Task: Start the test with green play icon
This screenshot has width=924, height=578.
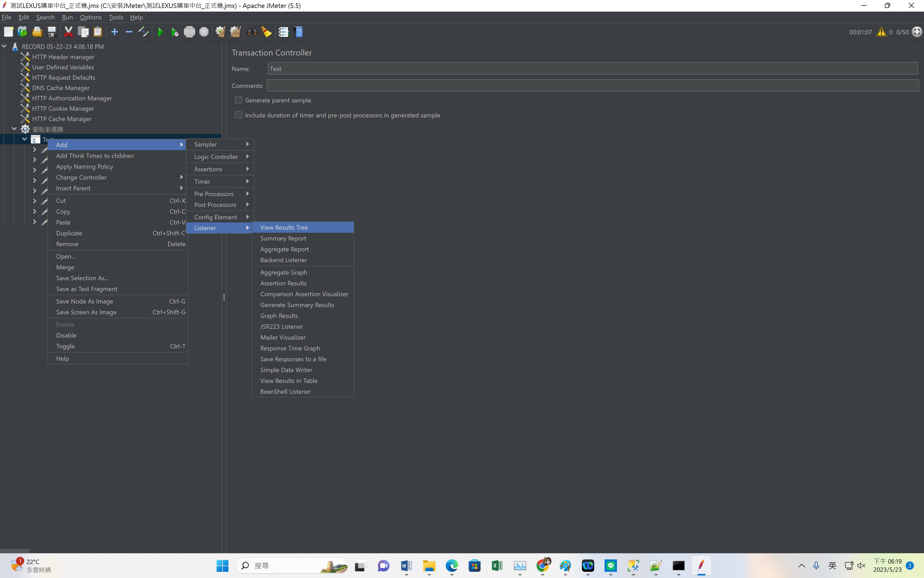Action: [x=160, y=32]
